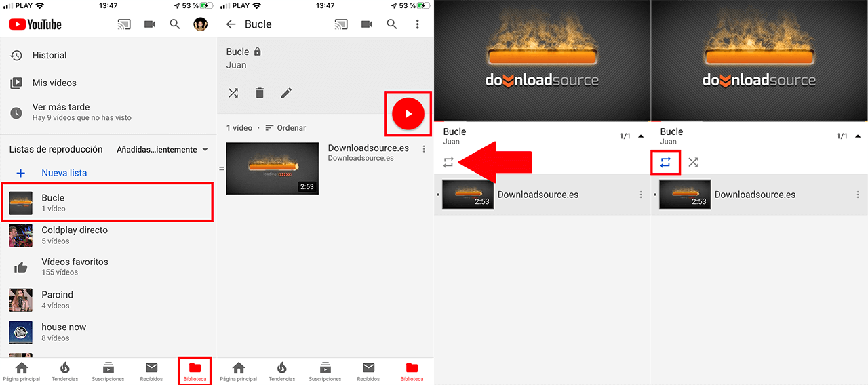868x385 pixels.
Task: Create a Nueva lista
Action: tap(108, 173)
